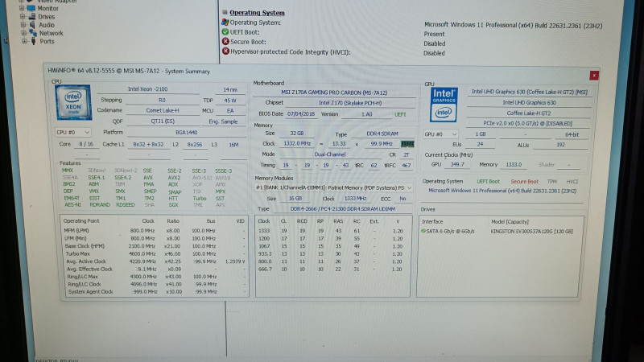This screenshot has width=644, height=362.
Task: Click the System Agent Clock row
Action: pos(155,292)
